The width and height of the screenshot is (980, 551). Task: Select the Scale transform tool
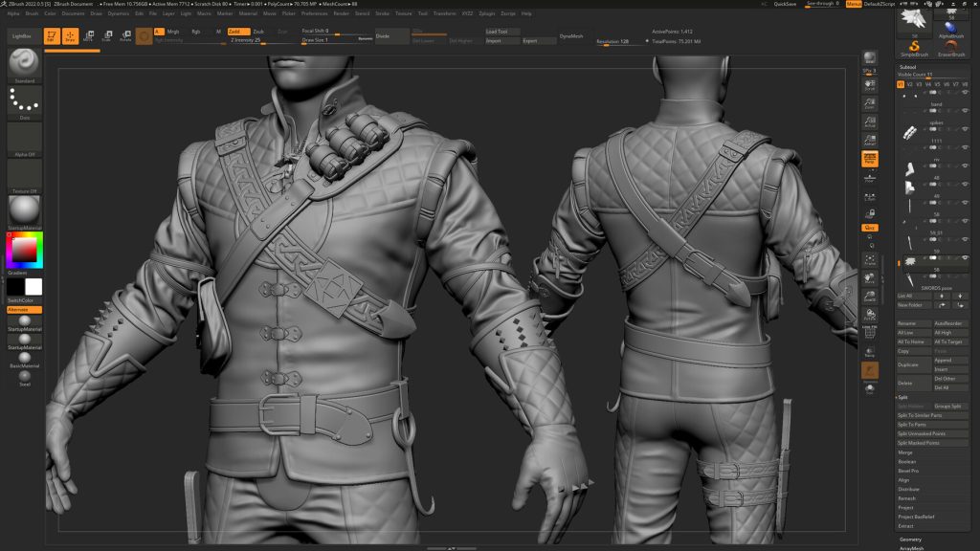click(107, 36)
